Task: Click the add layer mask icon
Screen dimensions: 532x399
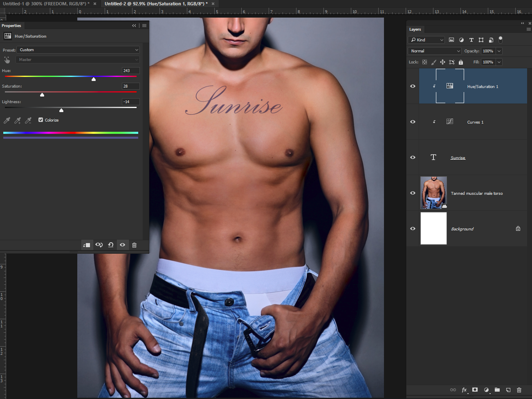Action: pos(475,390)
